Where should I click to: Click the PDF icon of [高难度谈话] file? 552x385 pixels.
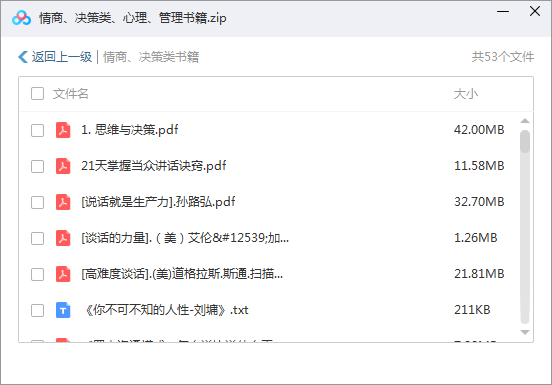(x=63, y=274)
